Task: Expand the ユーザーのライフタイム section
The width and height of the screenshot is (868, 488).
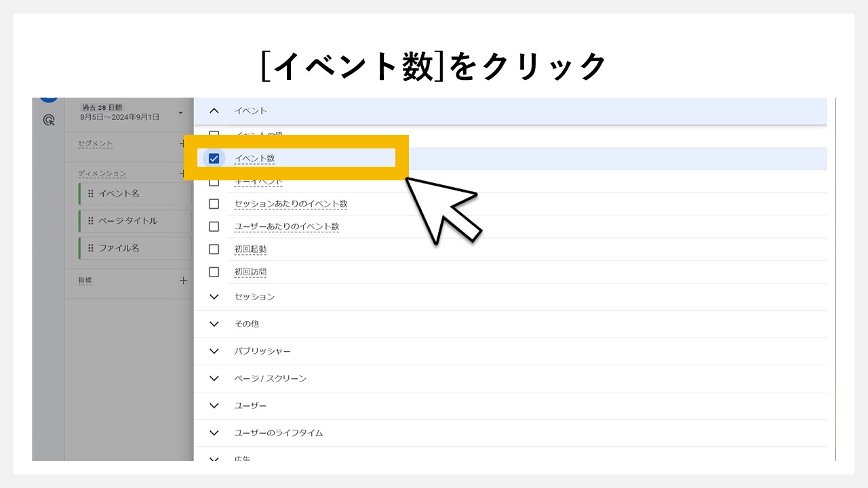Action: [x=214, y=432]
